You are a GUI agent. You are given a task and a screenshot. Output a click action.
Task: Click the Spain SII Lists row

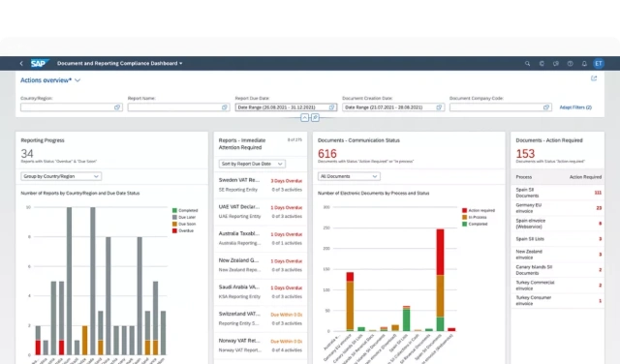coord(558,239)
